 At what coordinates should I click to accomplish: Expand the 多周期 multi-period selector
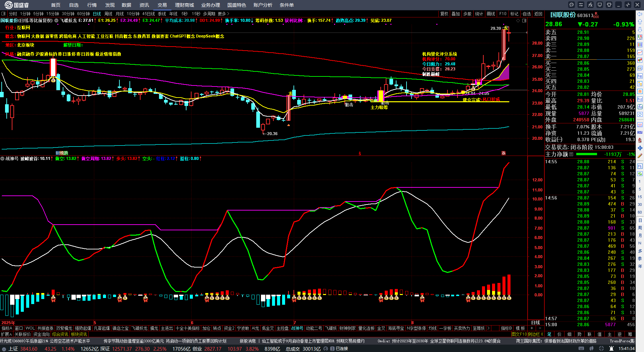tap(209, 14)
